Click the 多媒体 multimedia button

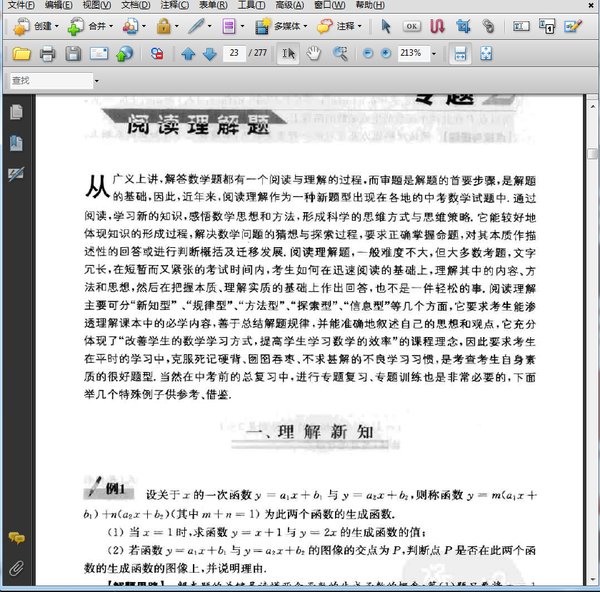point(277,26)
